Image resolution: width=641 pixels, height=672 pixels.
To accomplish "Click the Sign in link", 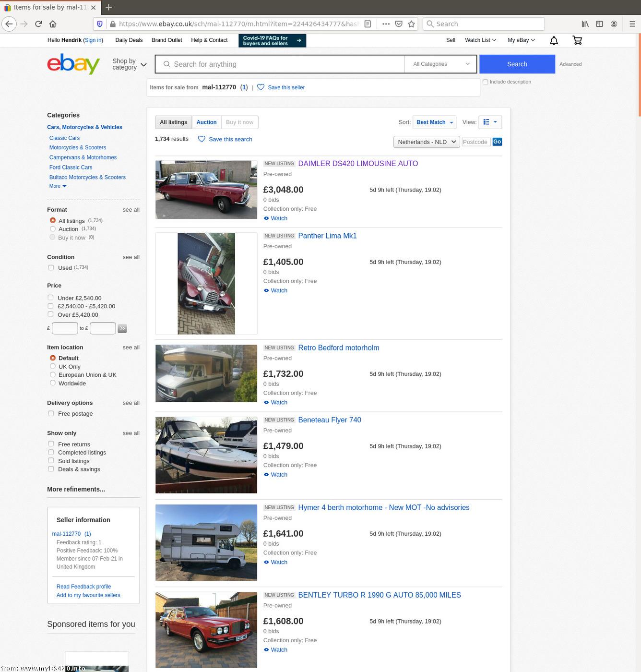I will pyautogui.click(x=93, y=40).
